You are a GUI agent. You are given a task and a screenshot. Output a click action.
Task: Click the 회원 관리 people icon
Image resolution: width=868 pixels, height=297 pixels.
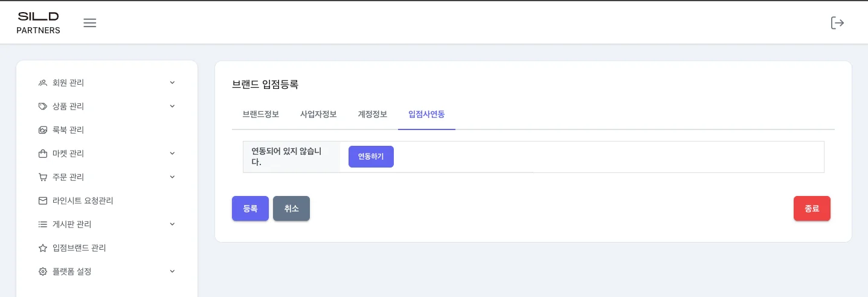[43, 83]
